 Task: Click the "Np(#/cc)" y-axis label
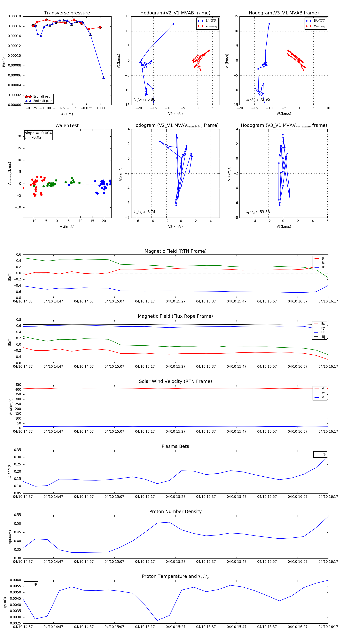tap(10, 537)
